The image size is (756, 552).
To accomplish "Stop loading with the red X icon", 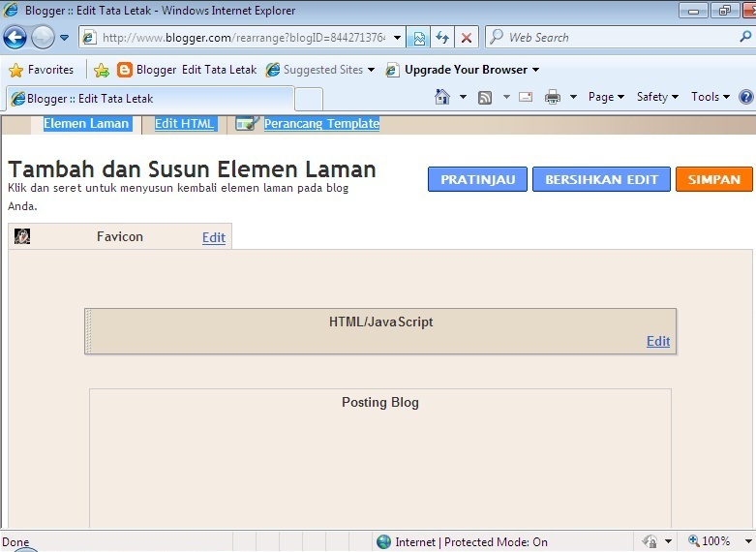I will pyautogui.click(x=467, y=38).
